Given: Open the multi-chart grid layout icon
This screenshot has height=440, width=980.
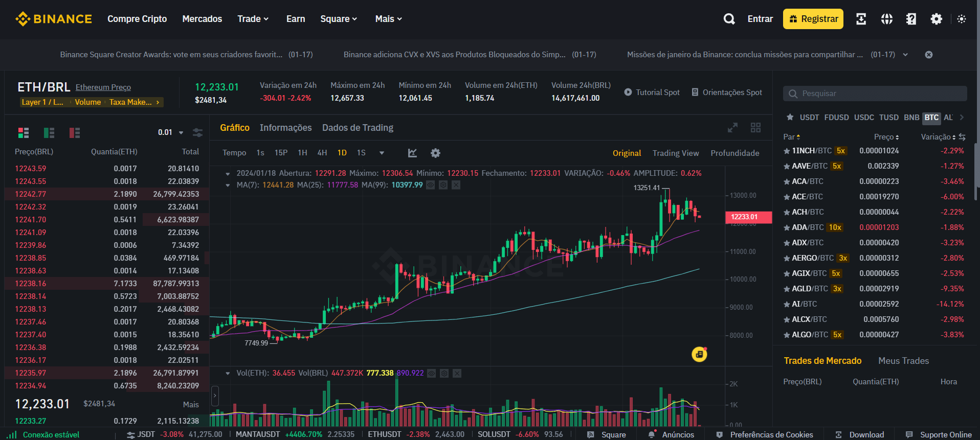Looking at the screenshot, I should [x=755, y=128].
